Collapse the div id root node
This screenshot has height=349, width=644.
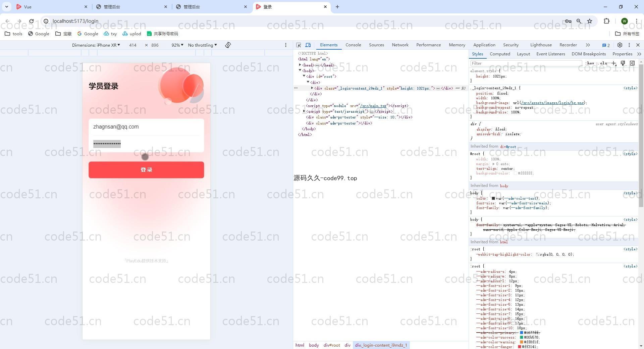[x=304, y=76]
